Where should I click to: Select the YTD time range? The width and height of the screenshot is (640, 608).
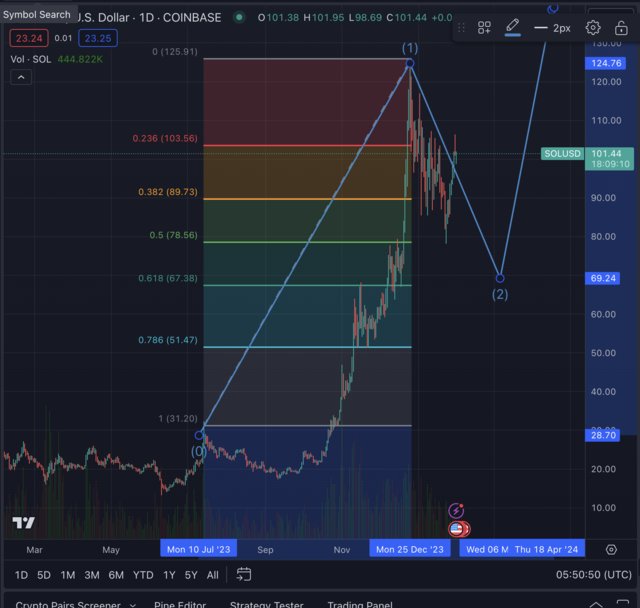coord(143,575)
